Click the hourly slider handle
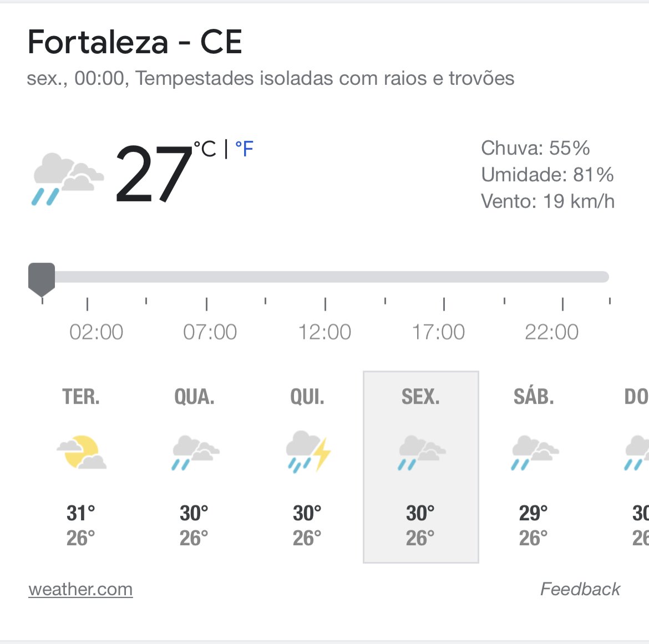The width and height of the screenshot is (649, 644). 42,278
